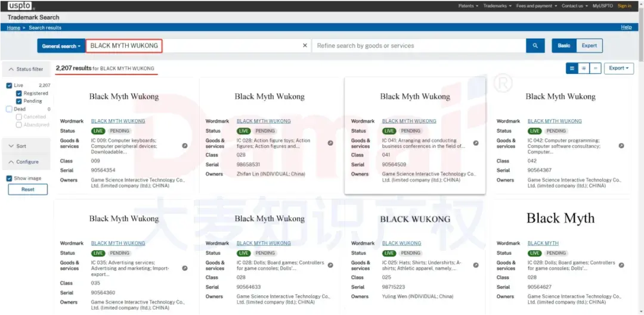Expand goods and services for serial 90564633
The width and height of the screenshot is (644, 315).
[x=330, y=266]
